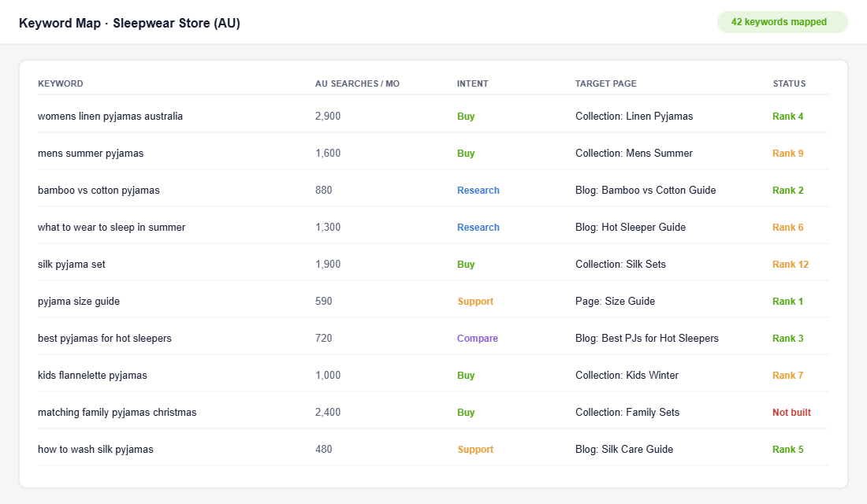
Task: Select keyword 'kids flannelette pyjamas'
Action: tap(92, 375)
